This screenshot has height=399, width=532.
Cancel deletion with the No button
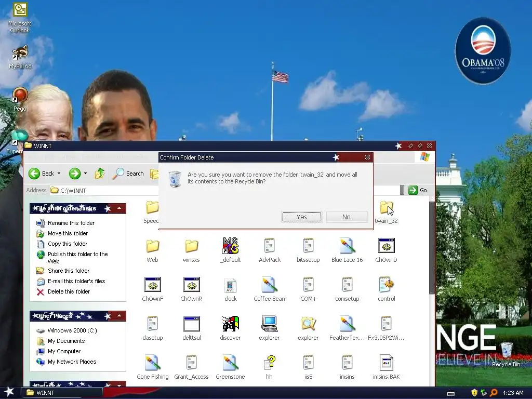click(347, 217)
